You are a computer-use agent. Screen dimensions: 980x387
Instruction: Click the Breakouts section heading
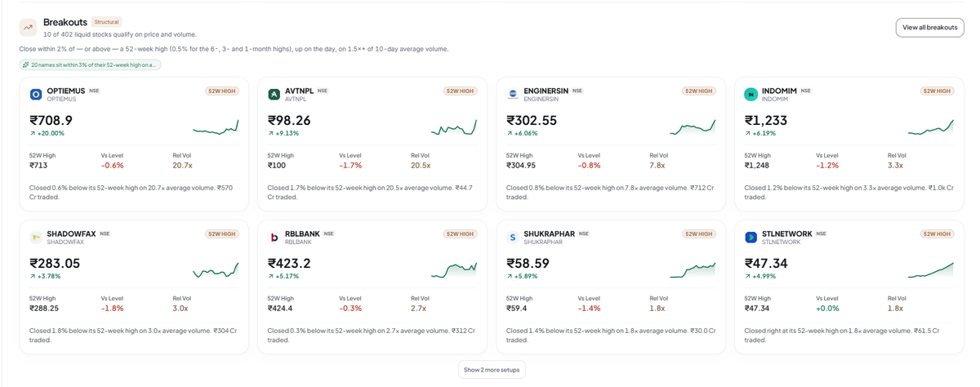[65, 22]
